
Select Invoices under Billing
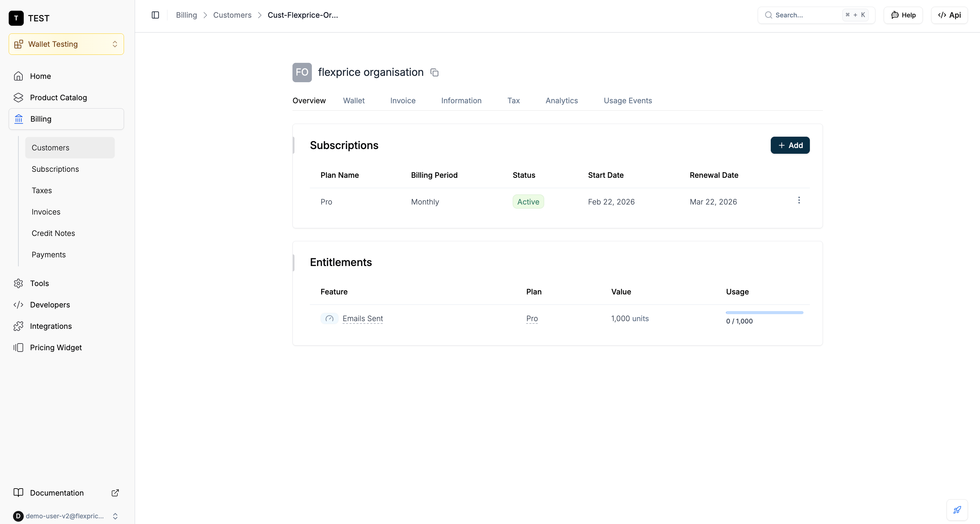tap(70, 212)
